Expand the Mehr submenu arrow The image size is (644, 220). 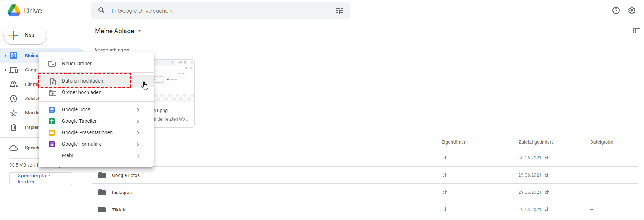tap(138, 156)
